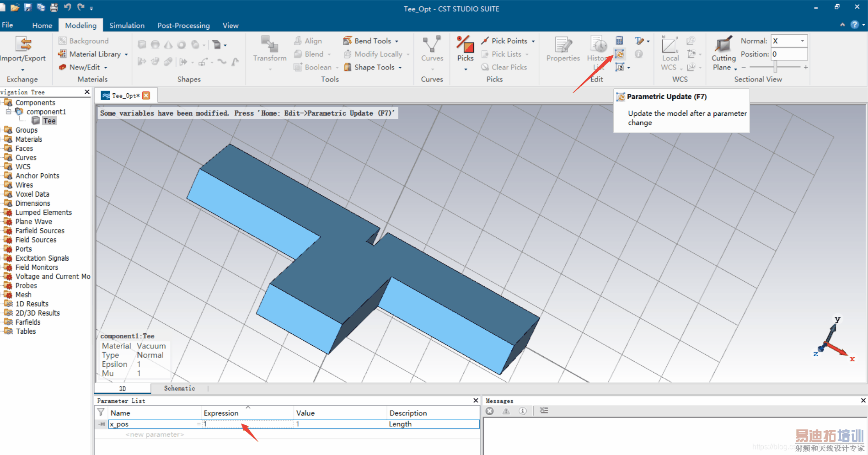868x455 pixels.
Task: Expand the Pick Points dropdown arrow
Action: click(x=533, y=41)
